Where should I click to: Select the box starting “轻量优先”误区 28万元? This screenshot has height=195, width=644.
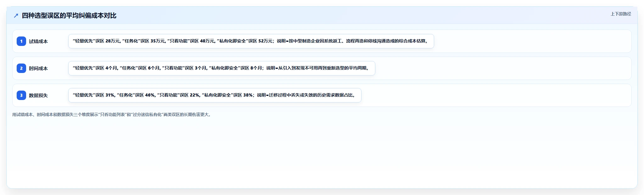tap(251, 41)
